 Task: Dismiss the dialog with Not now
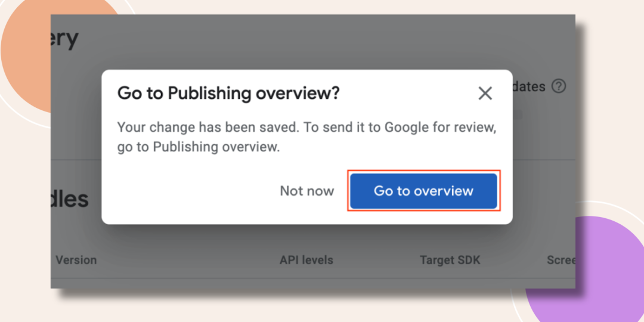point(307,191)
